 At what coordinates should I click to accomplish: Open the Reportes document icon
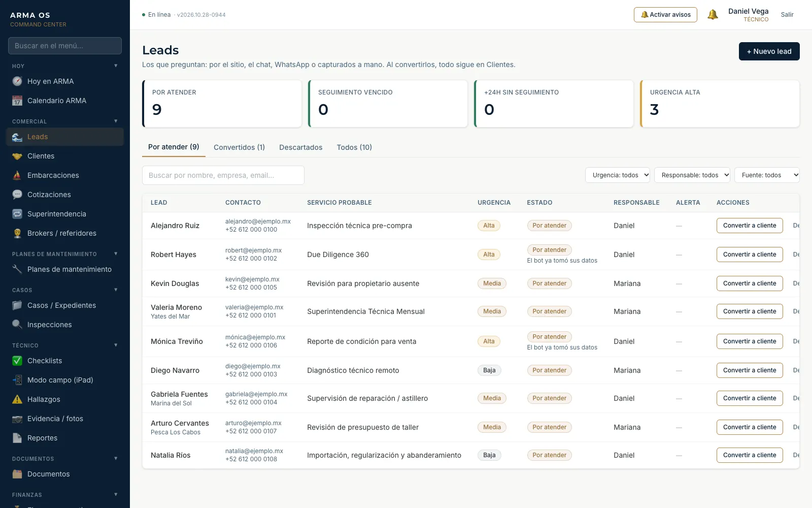pos(17,438)
